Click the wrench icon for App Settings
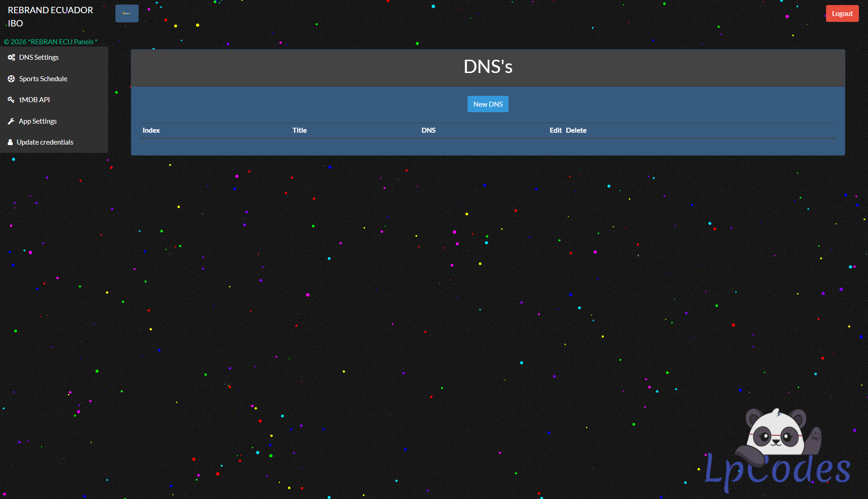Image resolution: width=868 pixels, height=499 pixels. (x=11, y=121)
